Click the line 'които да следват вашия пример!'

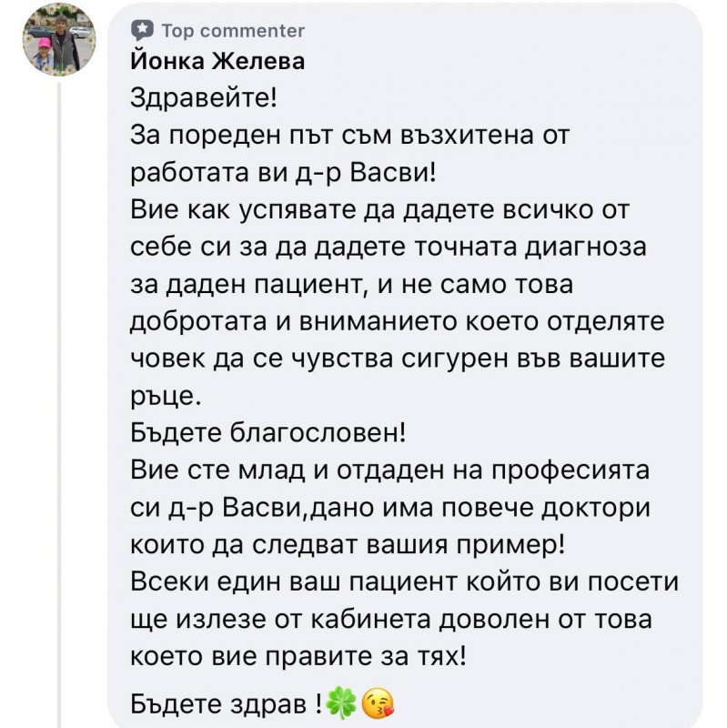pyautogui.click(x=348, y=544)
